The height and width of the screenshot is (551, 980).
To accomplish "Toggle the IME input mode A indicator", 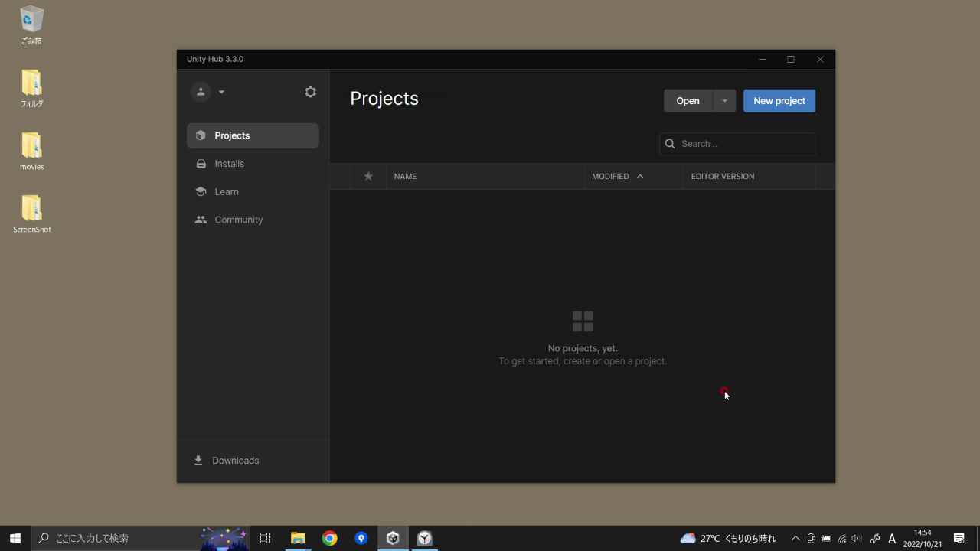I will tap(892, 538).
